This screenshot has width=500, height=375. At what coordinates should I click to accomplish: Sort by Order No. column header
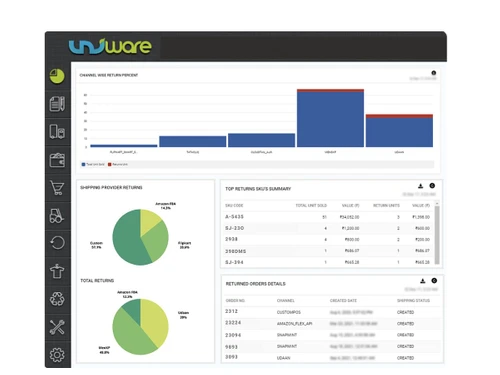point(235,301)
